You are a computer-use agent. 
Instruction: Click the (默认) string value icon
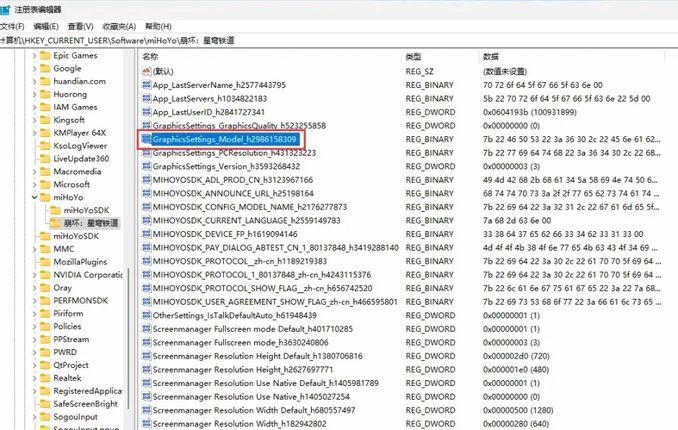[x=145, y=73]
